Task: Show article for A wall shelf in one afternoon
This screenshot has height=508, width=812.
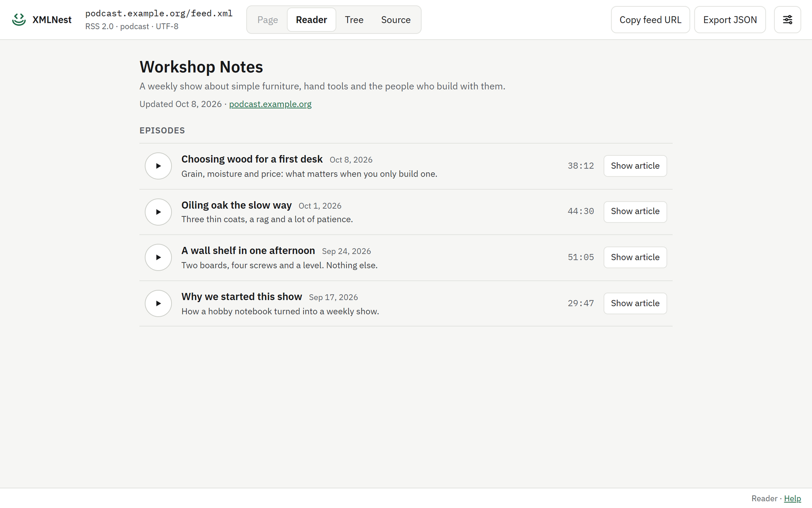Action: pyautogui.click(x=635, y=257)
